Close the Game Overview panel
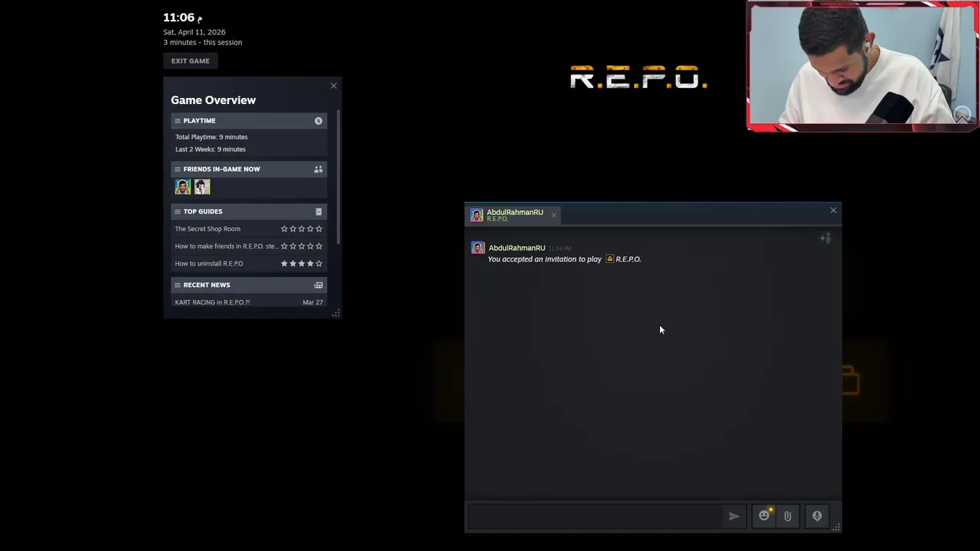Screen dimensions: 980x551 click(334, 86)
